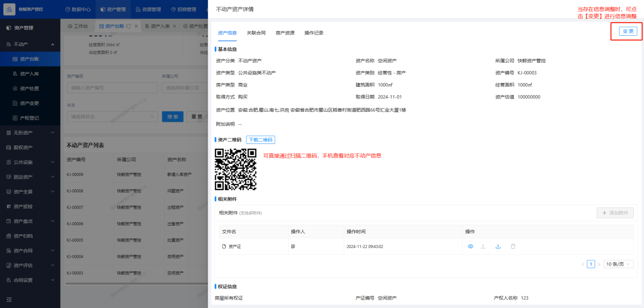Click KJ-00006 in the asset list
This screenshot has width=644, height=308.
click(x=75, y=224)
